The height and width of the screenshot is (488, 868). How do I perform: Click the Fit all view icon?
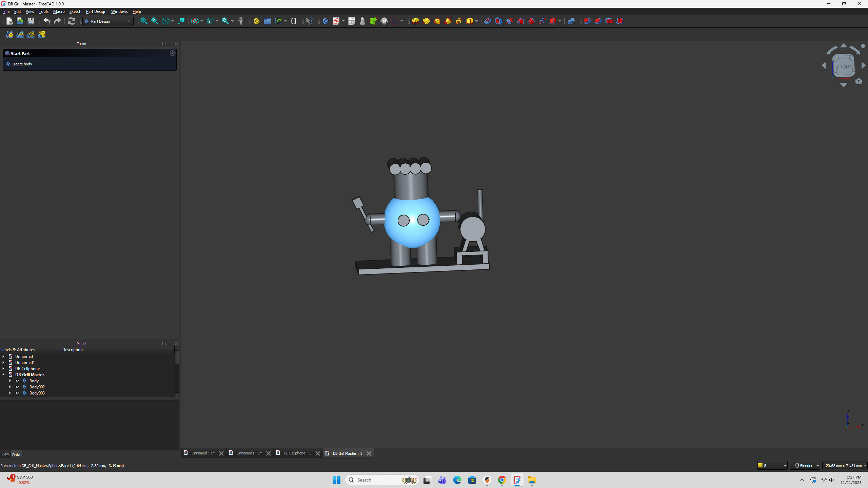pos(144,21)
